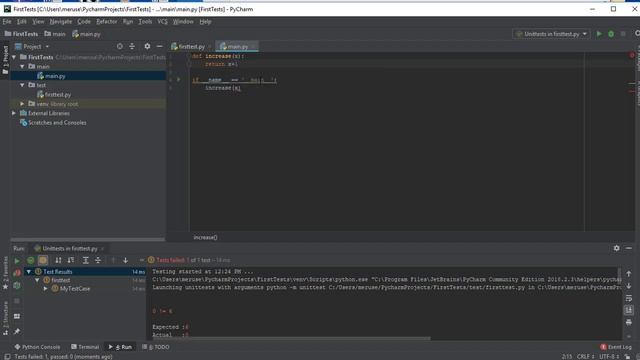Go to next failed test arrow

click(x=125, y=260)
